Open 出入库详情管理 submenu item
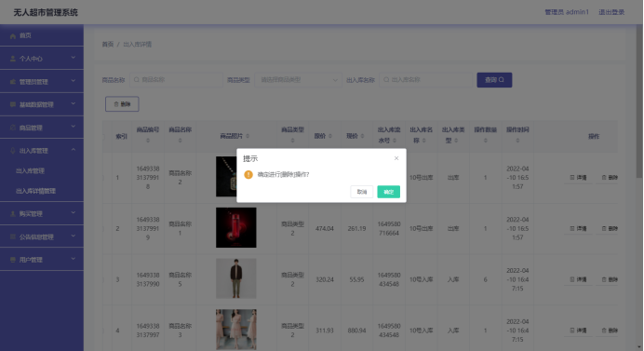The height and width of the screenshot is (351, 644). pos(35,191)
